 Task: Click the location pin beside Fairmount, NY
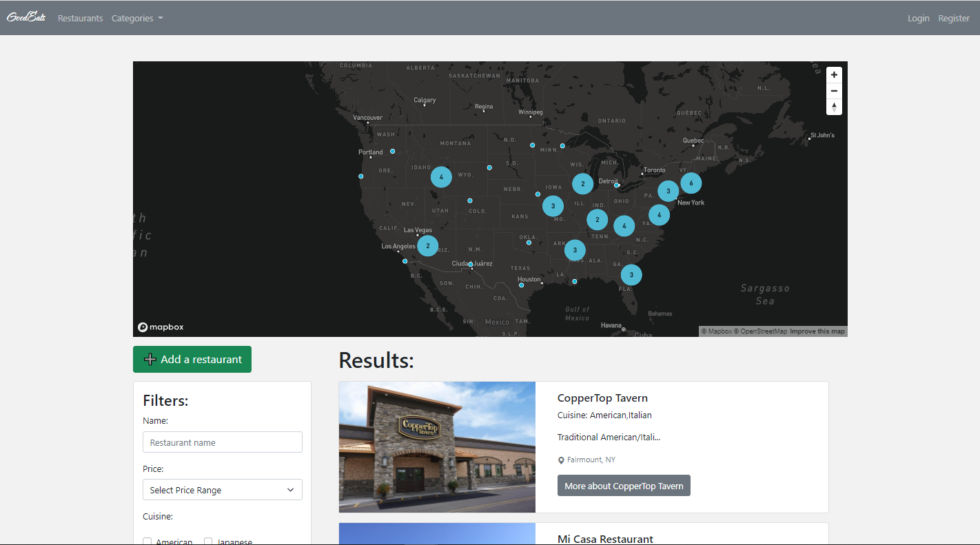pos(561,460)
